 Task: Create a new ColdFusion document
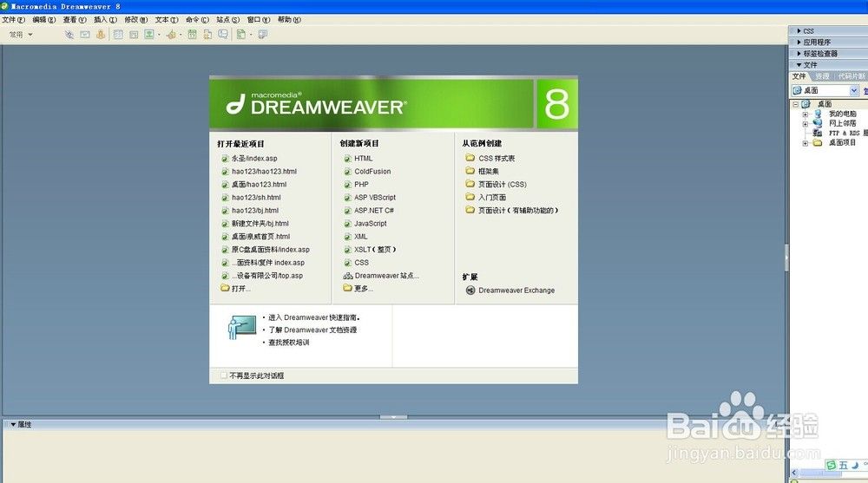click(372, 172)
